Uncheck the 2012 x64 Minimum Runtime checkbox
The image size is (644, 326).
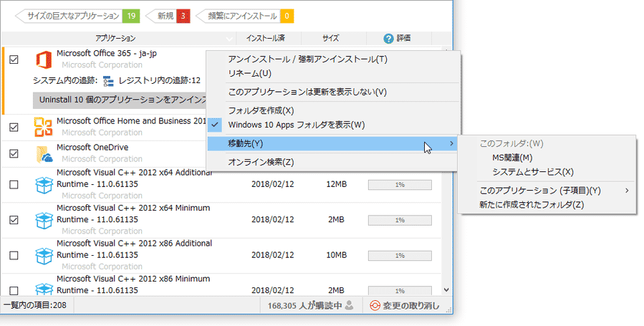[14, 220]
